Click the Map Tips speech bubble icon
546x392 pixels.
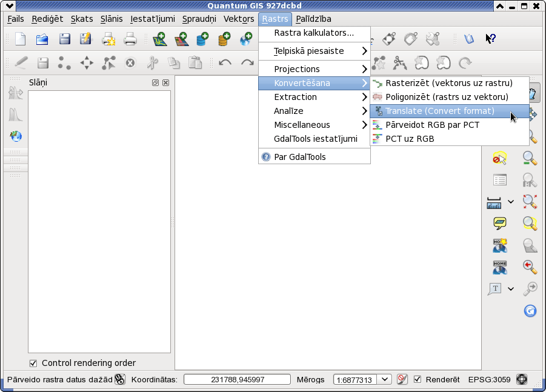coord(500,223)
